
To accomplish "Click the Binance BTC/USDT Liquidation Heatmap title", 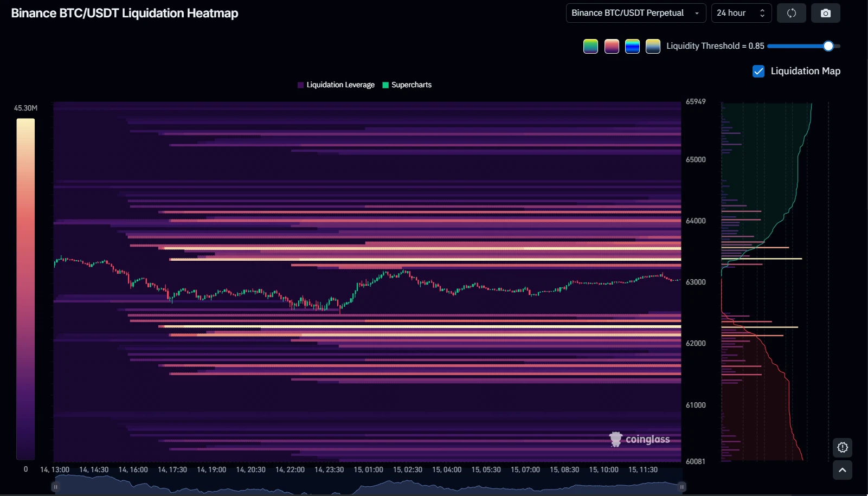I will click(125, 13).
